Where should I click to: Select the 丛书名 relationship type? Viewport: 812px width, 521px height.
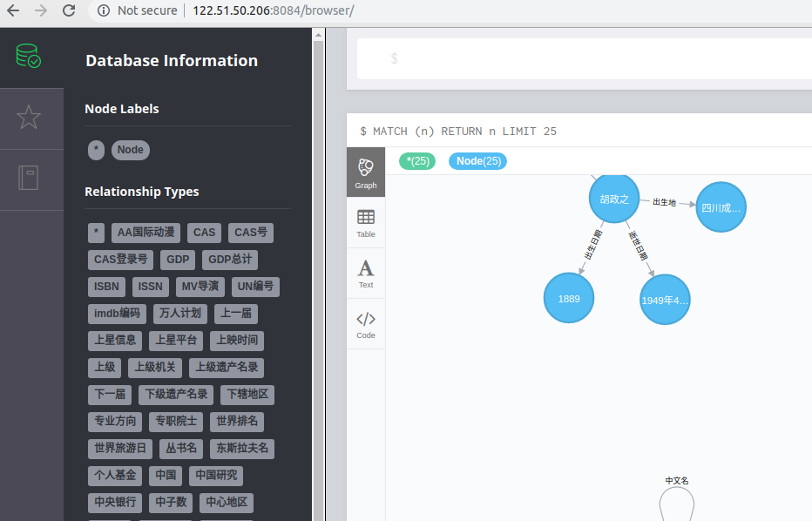(x=181, y=448)
